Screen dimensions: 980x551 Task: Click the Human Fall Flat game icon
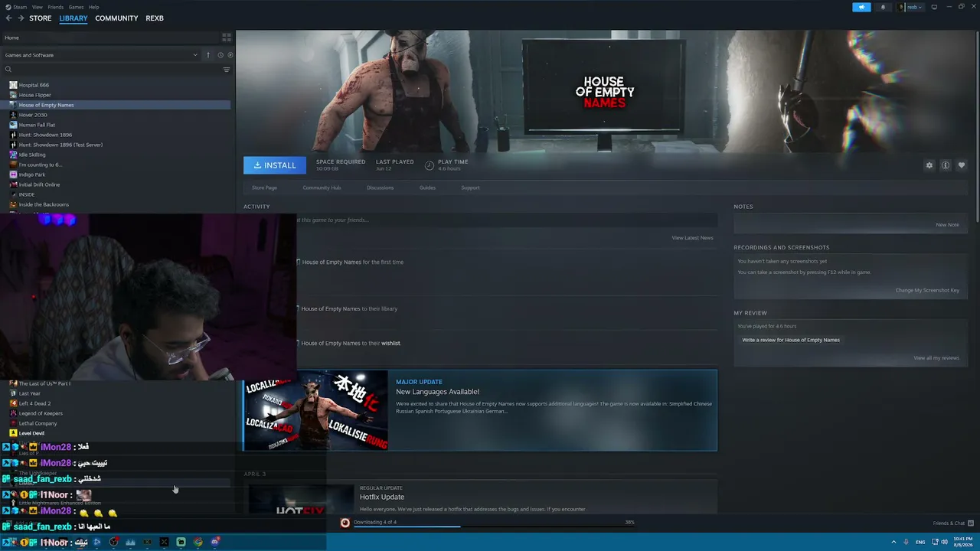point(13,125)
